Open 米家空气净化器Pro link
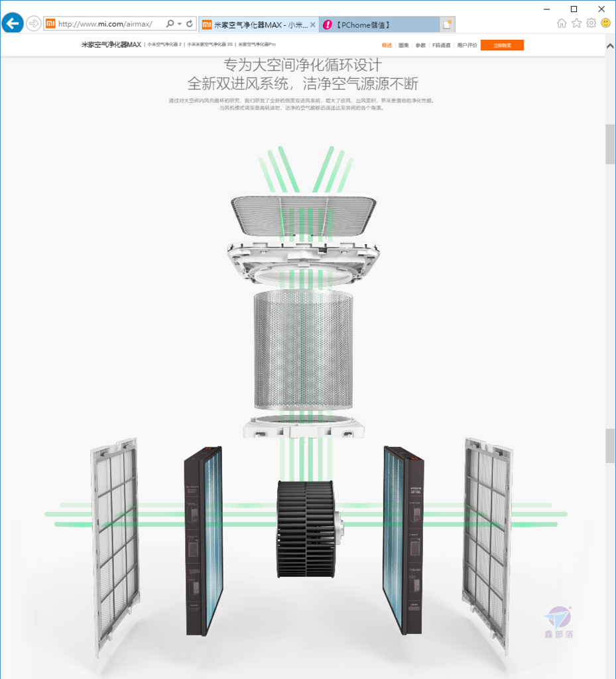Image resolution: width=616 pixels, height=679 pixels. coord(257,44)
